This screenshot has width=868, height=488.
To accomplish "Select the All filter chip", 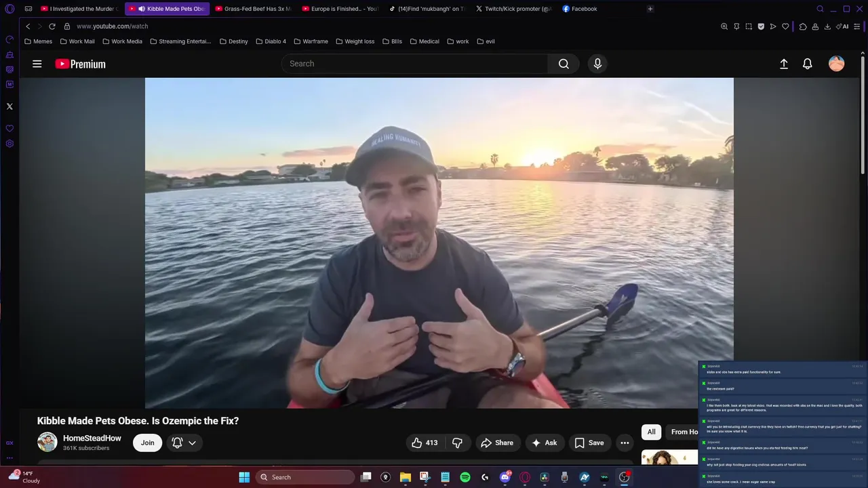I will click(651, 432).
